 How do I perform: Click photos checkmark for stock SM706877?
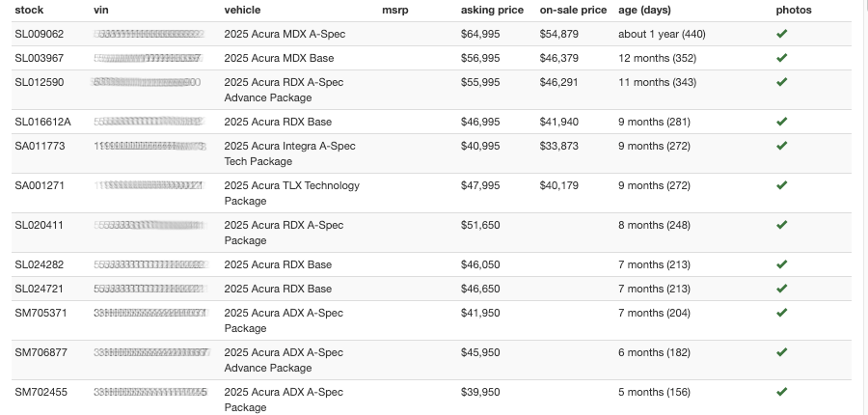coord(781,352)
